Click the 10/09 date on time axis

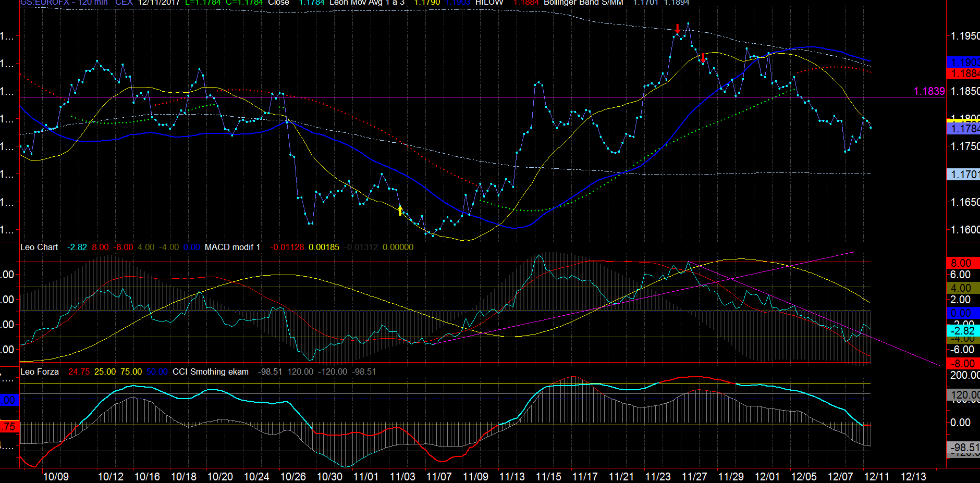(56, 476)
